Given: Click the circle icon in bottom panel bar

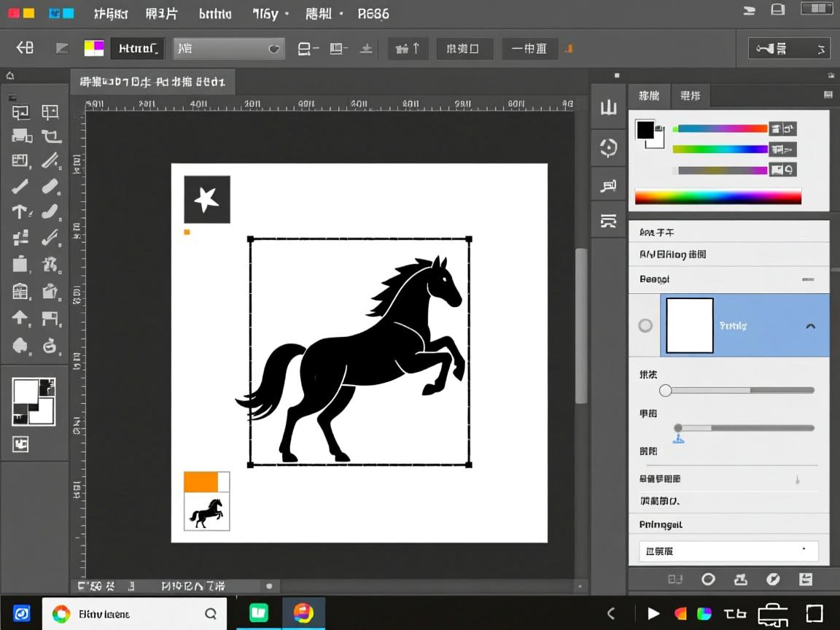Looking at the screenshot, I should (708, 580).
